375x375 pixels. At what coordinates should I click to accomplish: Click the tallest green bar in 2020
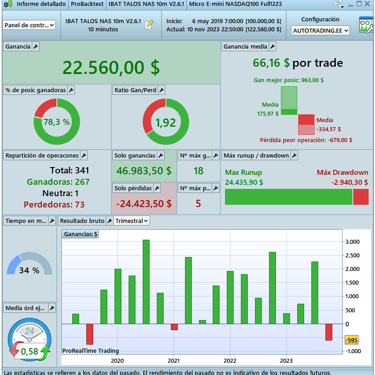pyautogui.click(x=146, y=282)
